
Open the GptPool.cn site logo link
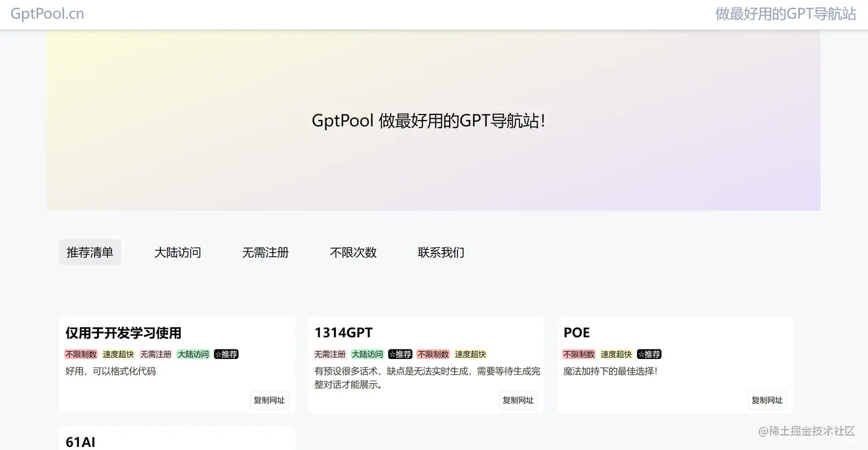[x=47, y=14]
